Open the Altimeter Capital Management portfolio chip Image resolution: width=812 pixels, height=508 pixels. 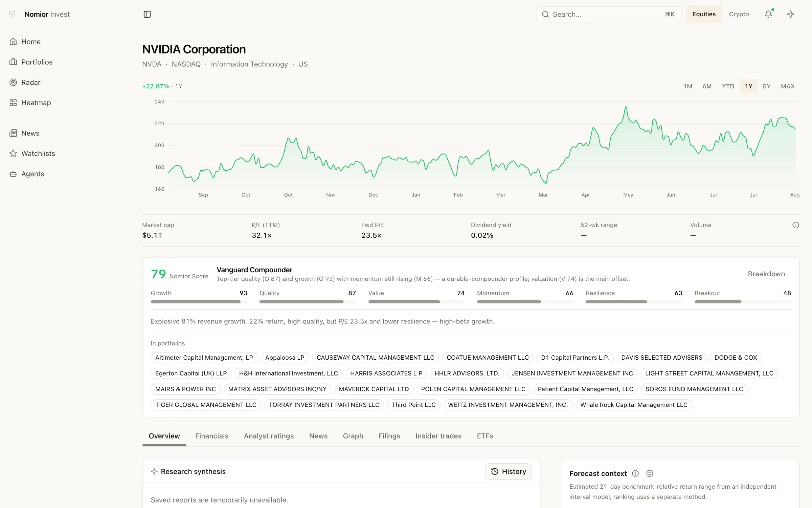(204, 358)
